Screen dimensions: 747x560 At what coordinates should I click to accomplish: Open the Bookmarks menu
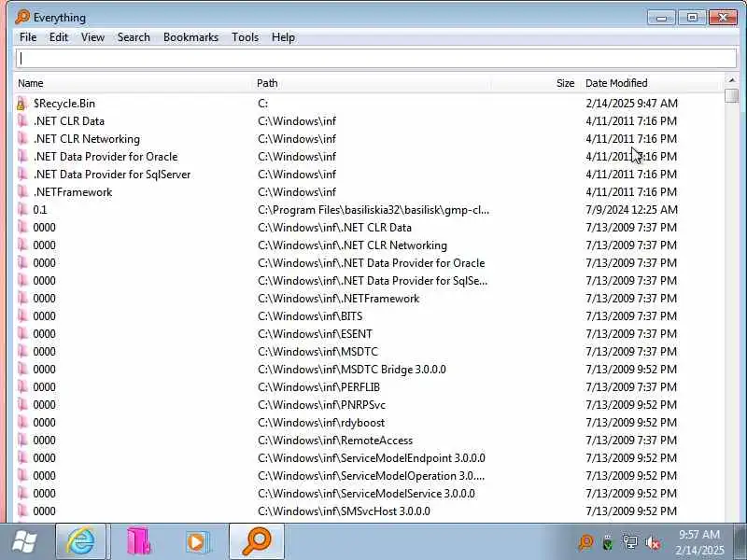[x=190, y=37]
